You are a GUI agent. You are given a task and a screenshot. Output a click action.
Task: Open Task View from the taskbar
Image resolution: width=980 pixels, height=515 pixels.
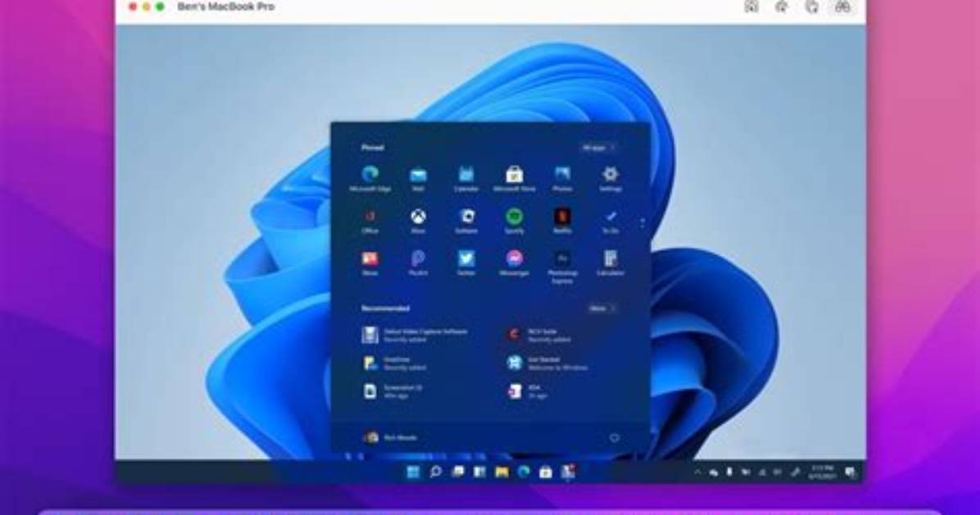(x=457, y=472)
